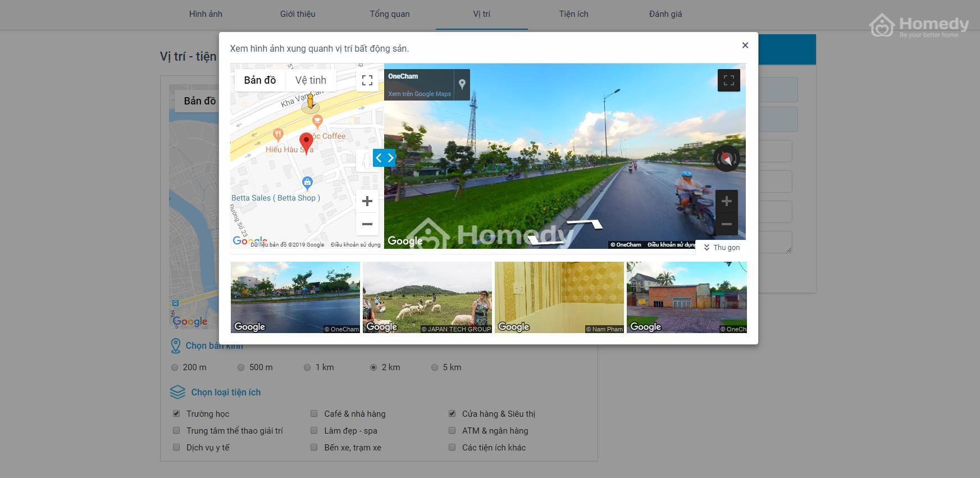Image resolution: width=980 pixels, height=478 pixels.
Task: Check Trung tâm thể thao giải trí
Action: (176, 431)
